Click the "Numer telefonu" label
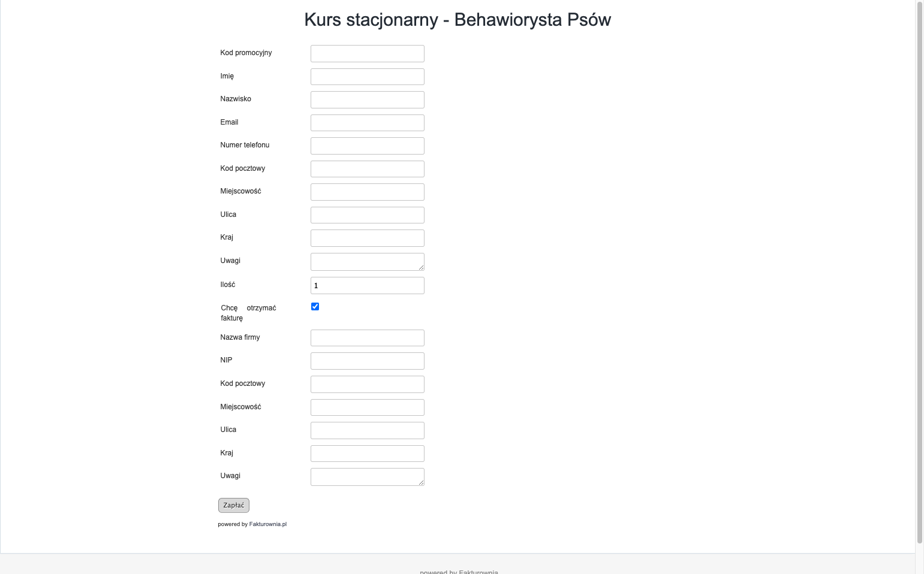 click(245, 145)
